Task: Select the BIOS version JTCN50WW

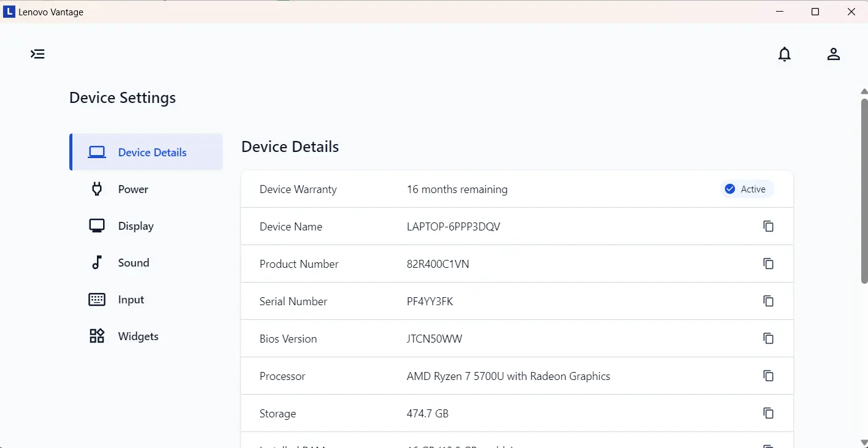Action: 434,339
